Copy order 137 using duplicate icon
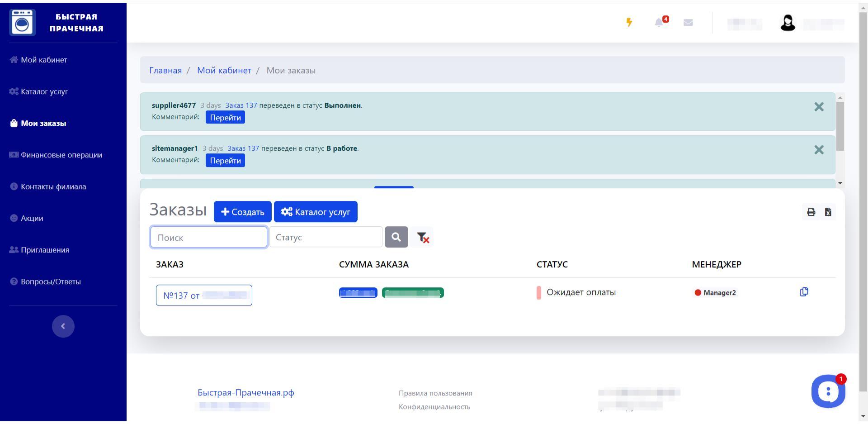This screenshot has width=868, height=424. point(804,292)
